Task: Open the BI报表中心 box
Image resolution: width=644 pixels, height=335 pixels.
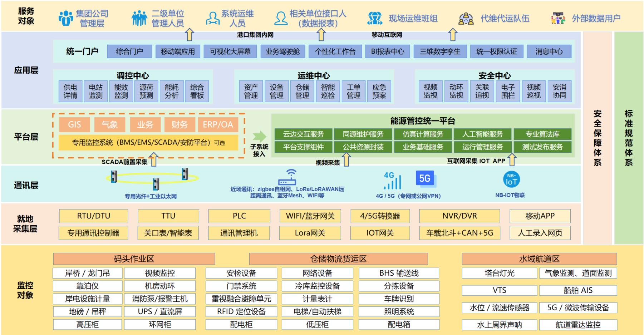Action: [388, 51]
